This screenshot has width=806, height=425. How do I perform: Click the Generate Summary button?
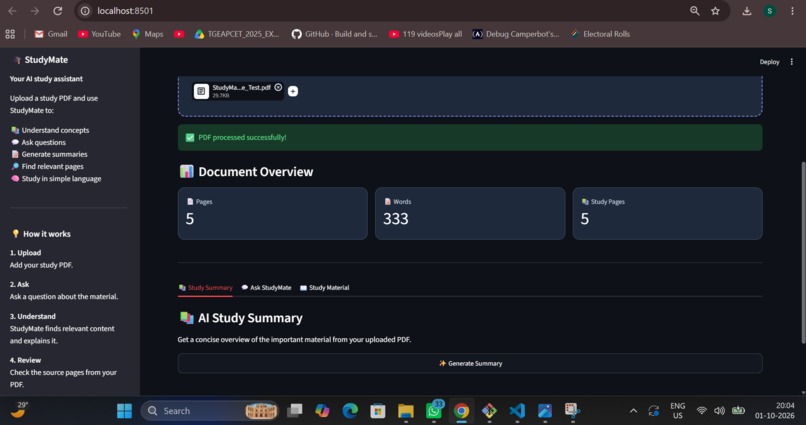pyautogui.click(x=470, y=363)
